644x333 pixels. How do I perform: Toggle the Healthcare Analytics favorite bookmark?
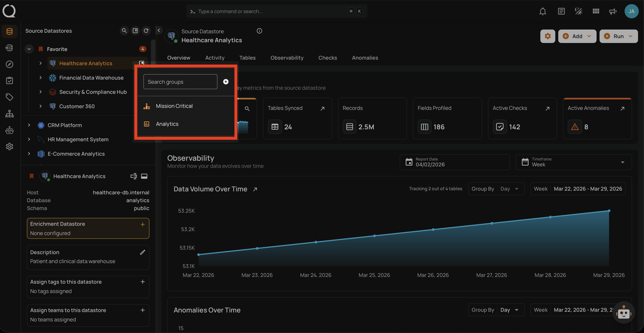(32, 176)
